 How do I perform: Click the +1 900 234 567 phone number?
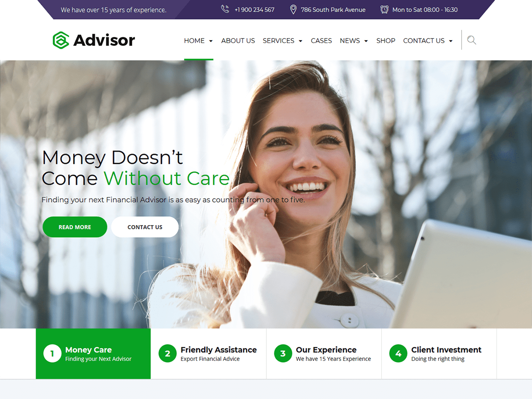coord(254,9)
